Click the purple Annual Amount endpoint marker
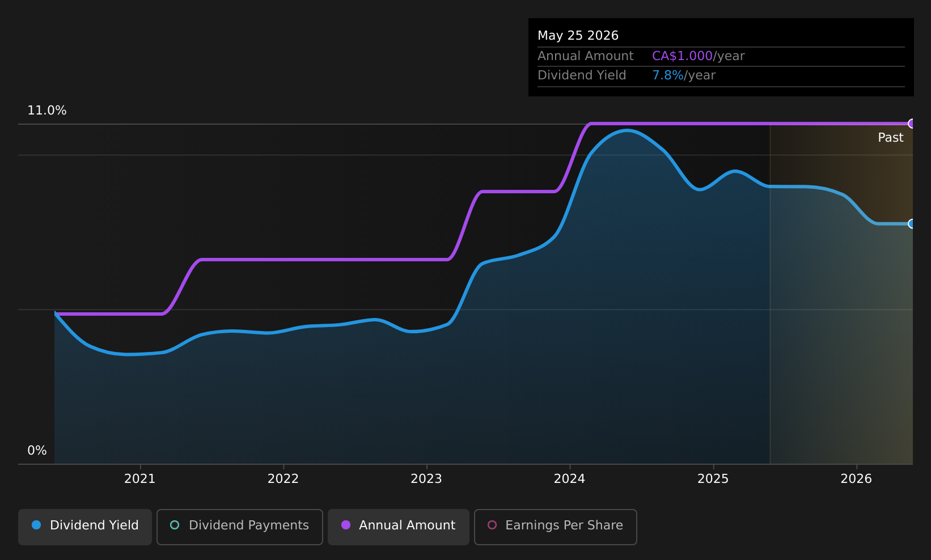 coord(912,124)
